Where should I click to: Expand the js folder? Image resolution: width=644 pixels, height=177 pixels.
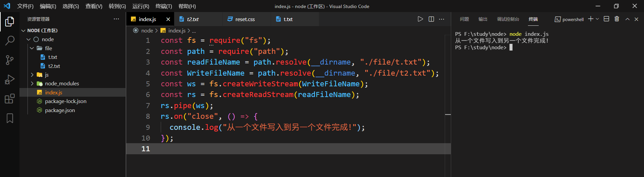[x=32, y=75]
